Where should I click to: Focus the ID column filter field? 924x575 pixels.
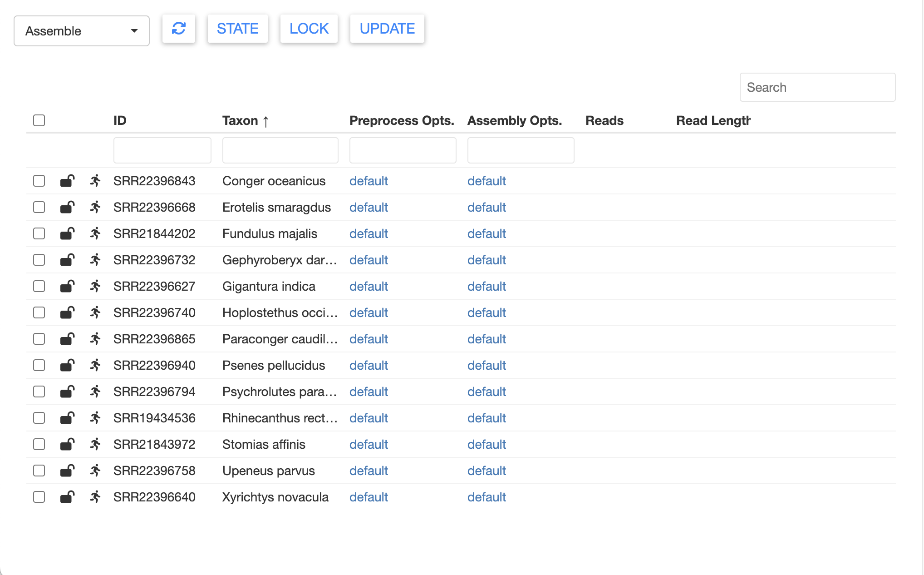[x=162, y=150]
